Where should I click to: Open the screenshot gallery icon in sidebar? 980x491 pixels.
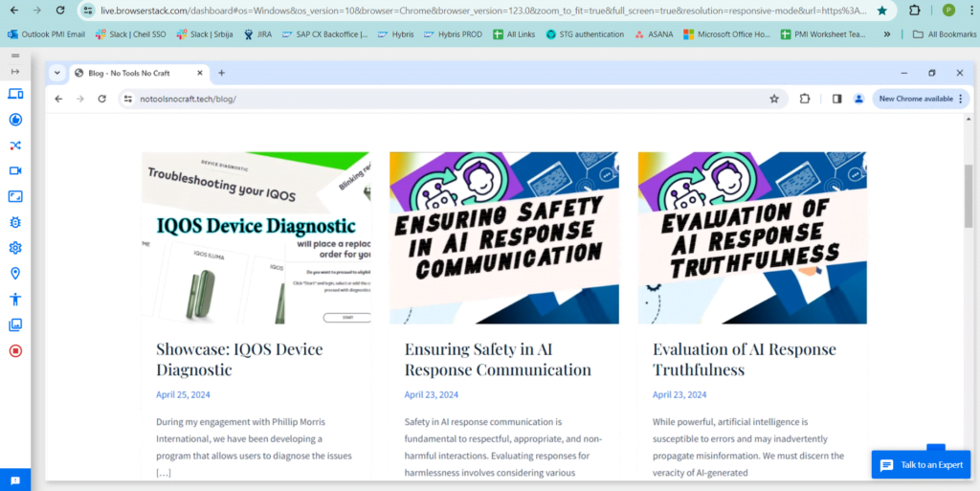[15, 324]
